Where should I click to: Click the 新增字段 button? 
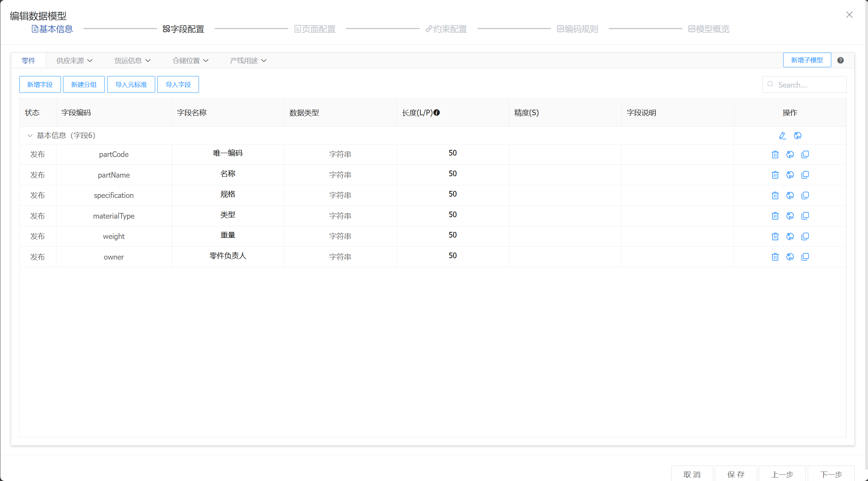coord(40,84)
